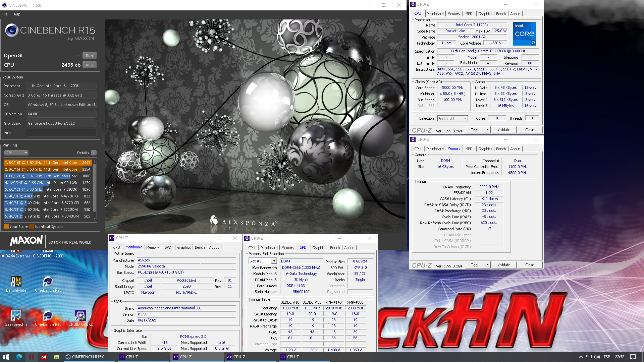
Task: Open Bench tab in top CPU-Z window
Action: pos(501,14)
